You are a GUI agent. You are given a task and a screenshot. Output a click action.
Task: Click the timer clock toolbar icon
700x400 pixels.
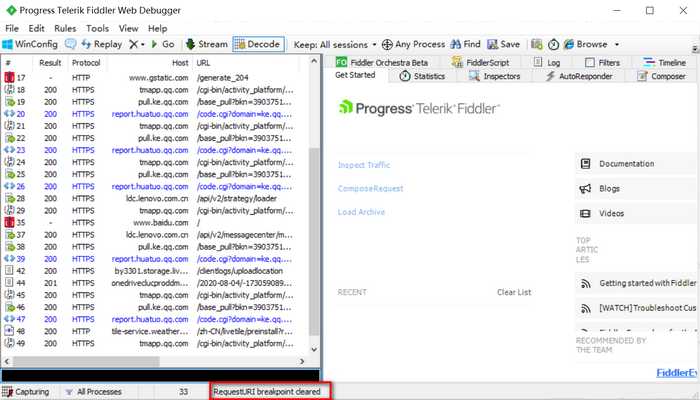pyautogui.click(x=553, y=44)
